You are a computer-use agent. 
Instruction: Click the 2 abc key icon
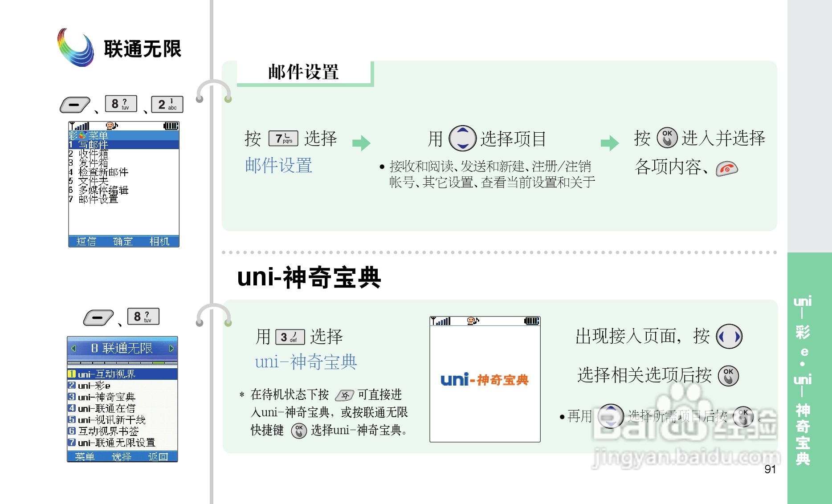(167, 104)
